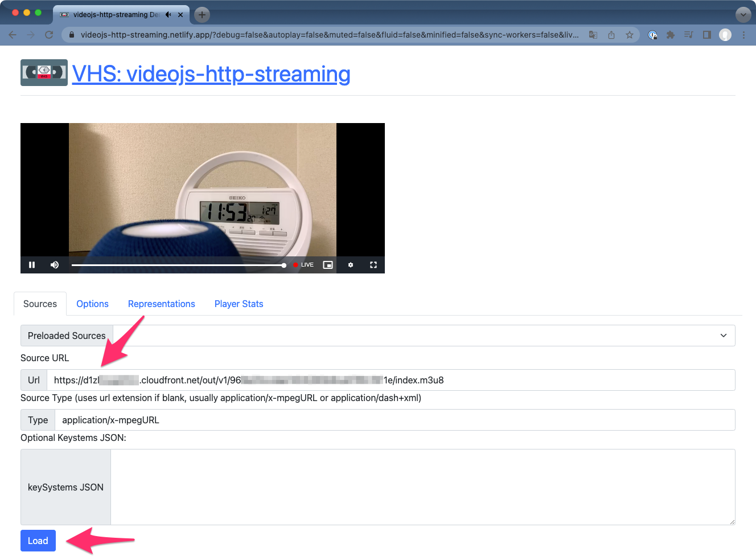This screenshot has height=560, width=756.
Task: View site security lock info
Action: tap(72, 35)
